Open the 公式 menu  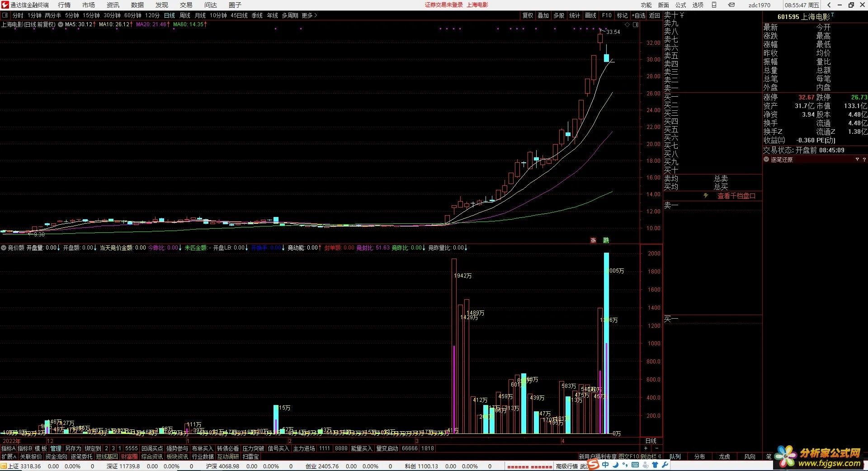pyautogui.click(x=681, y=5)
